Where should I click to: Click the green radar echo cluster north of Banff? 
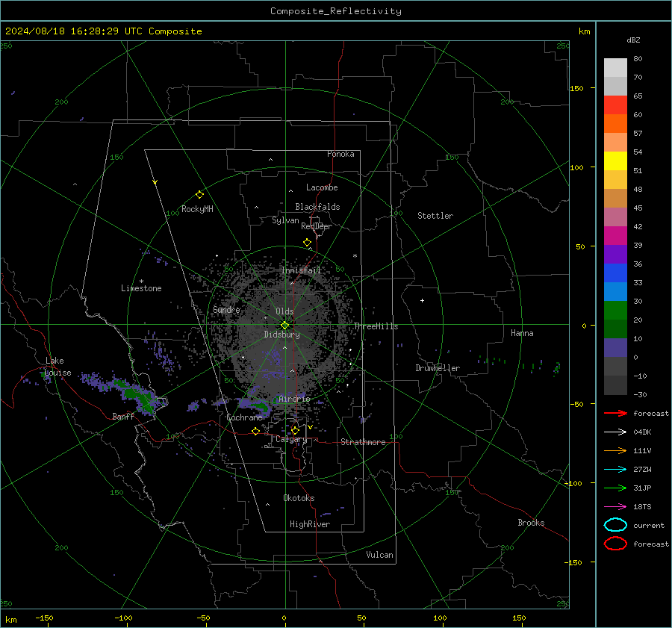[x=138, y=396]
